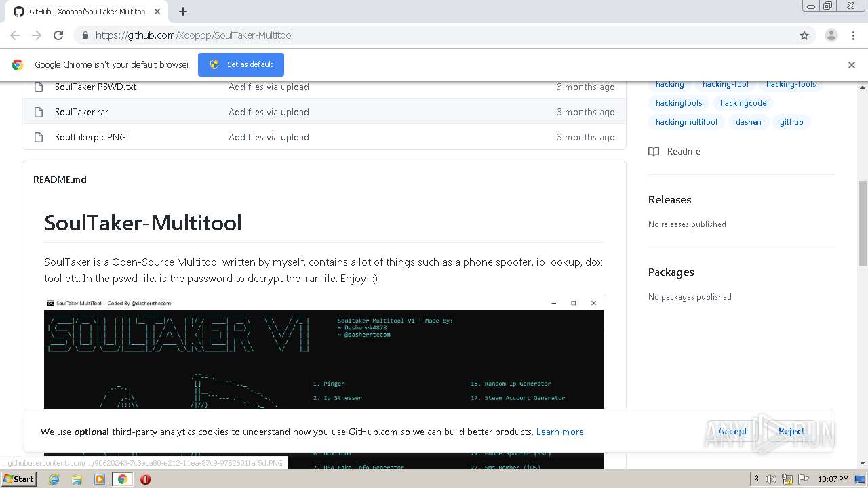This screenshot has width=868, height=488.
Task: Open the Chrome profile avatar icon
Action: (x=831, y=35)
